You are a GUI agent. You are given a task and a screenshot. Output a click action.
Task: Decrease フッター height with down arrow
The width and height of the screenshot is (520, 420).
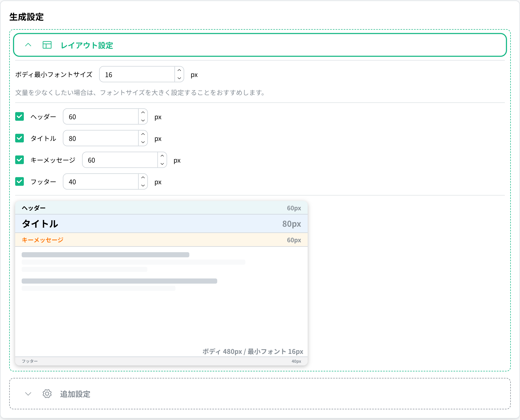pyautogui.click(x=143, y=185)
